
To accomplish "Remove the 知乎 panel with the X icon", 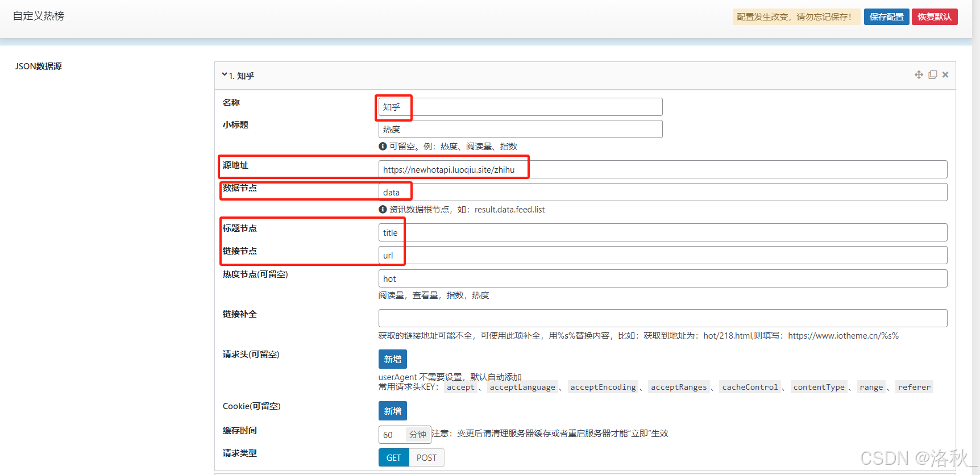I will [x=945, y=75].
